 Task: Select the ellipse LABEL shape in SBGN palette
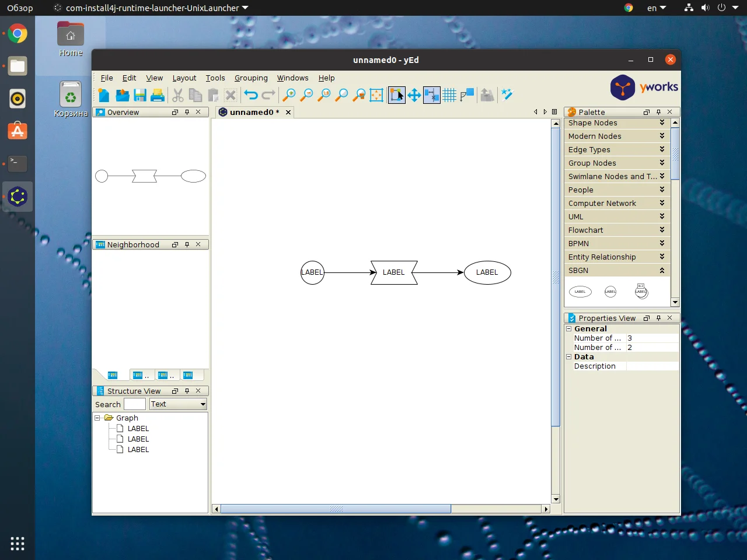point(580,291)
